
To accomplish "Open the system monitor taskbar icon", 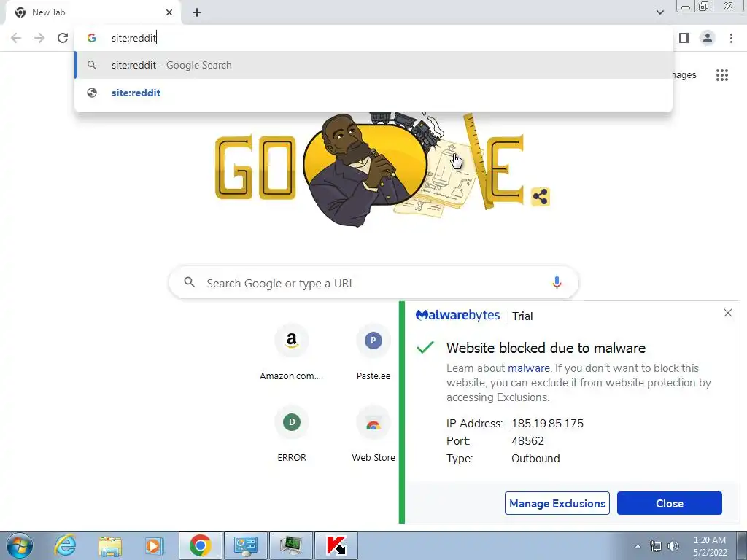I will coord(290,545).
